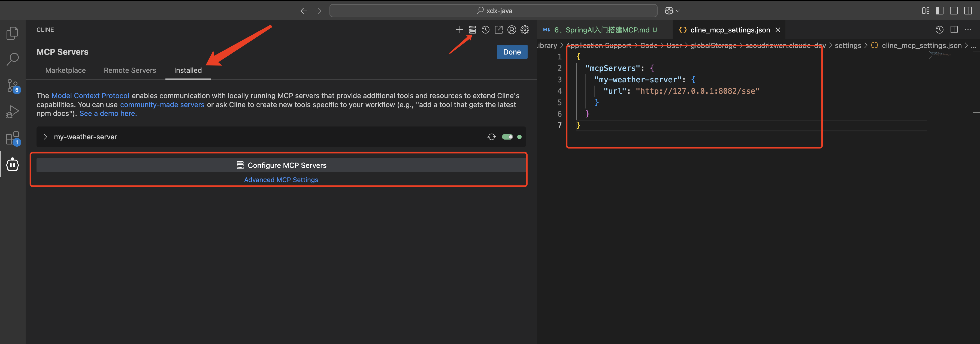Open the Explorer view in activity bar
Viewport: 980px width, 344px height.
(13, 34)
